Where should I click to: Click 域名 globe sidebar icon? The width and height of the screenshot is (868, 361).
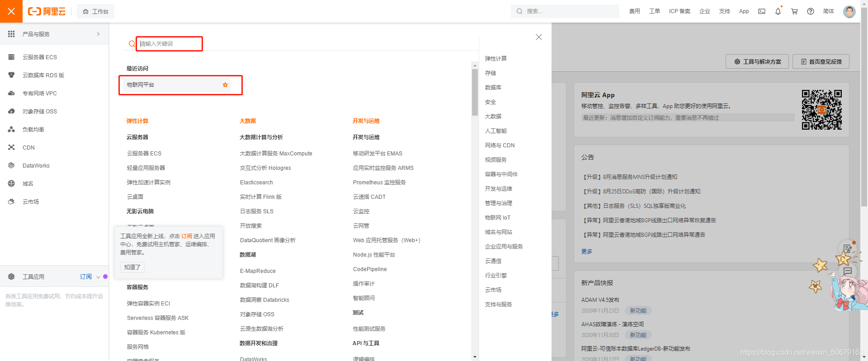pos(11,183)
